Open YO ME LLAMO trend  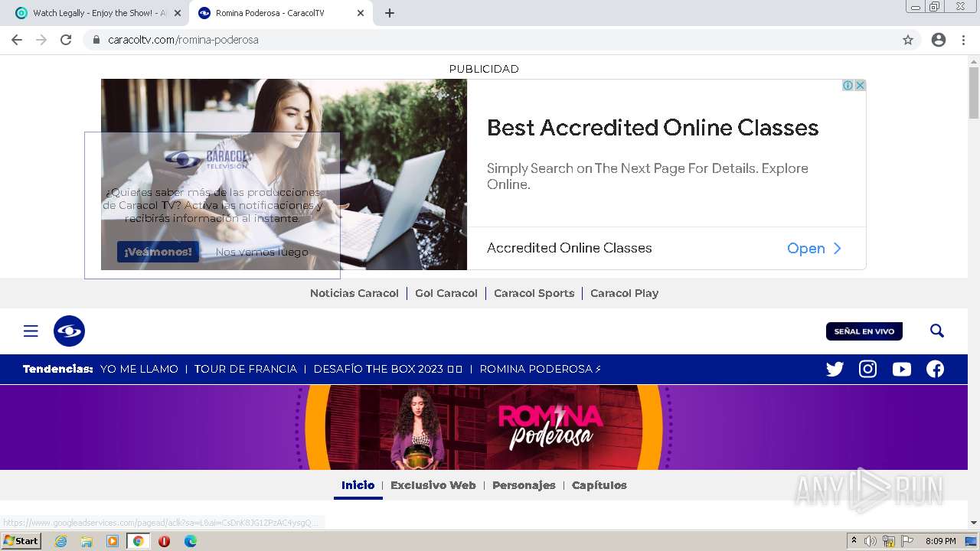(139, 369)
